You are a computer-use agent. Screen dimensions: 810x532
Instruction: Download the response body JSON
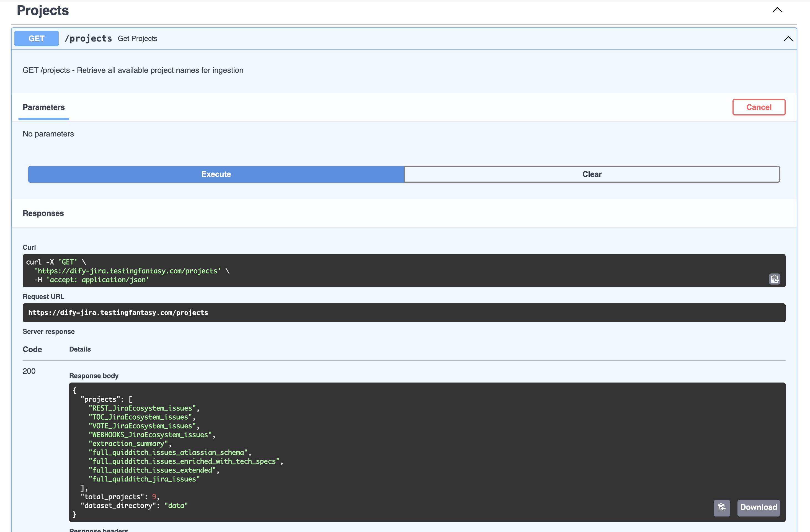click(x=758, y=507)
